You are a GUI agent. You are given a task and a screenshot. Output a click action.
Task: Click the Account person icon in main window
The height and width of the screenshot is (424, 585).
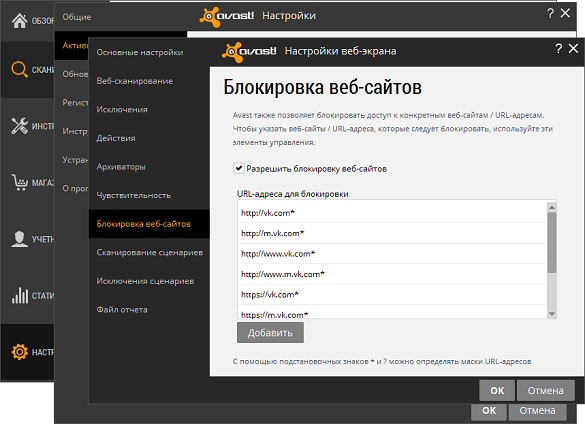point(19,239)
